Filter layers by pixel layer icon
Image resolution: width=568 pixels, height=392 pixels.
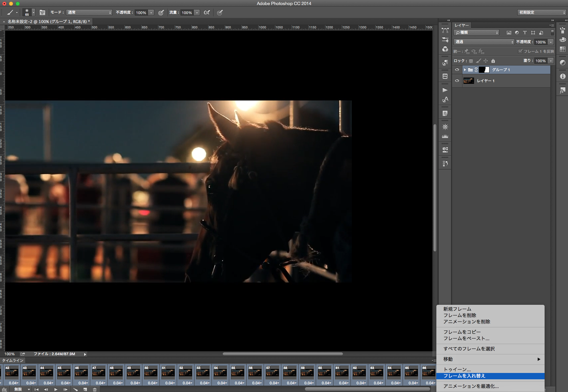(x=509, y=32)
